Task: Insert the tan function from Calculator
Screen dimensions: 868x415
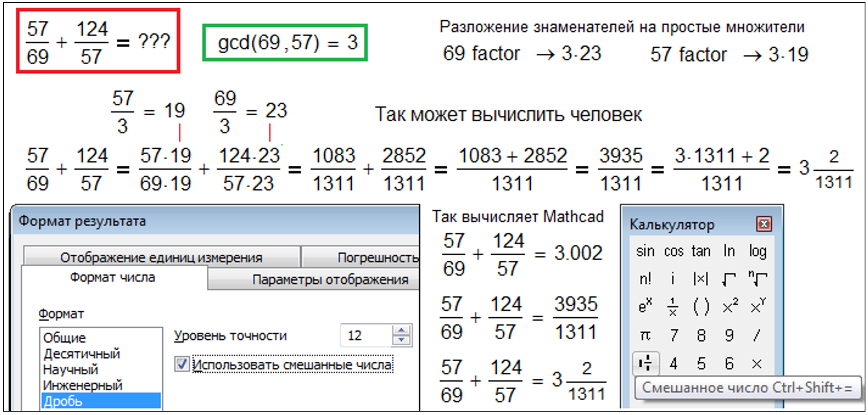Action: [701, 251]
